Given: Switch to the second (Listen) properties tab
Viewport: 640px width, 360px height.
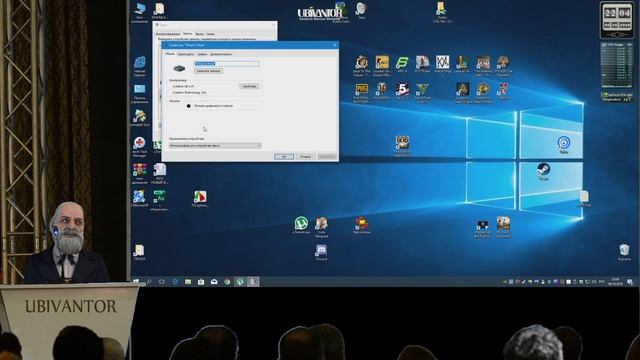Looking at the screenshot, I should pyautogui.click(x=186, y=54).
